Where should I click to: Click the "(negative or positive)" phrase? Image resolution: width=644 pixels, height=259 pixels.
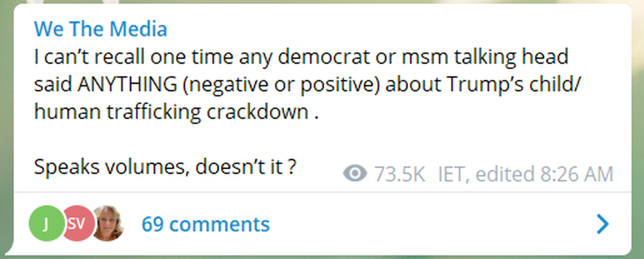point(281,85)
